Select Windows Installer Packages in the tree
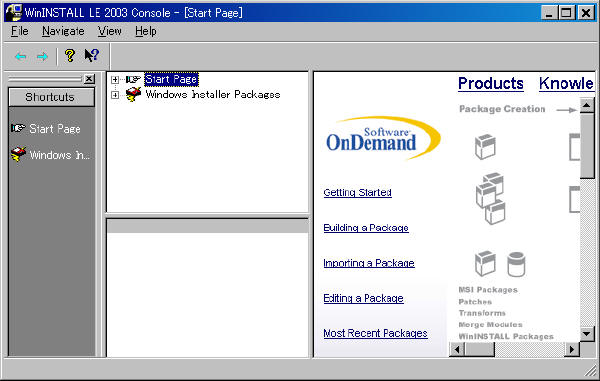 [213, 94]
